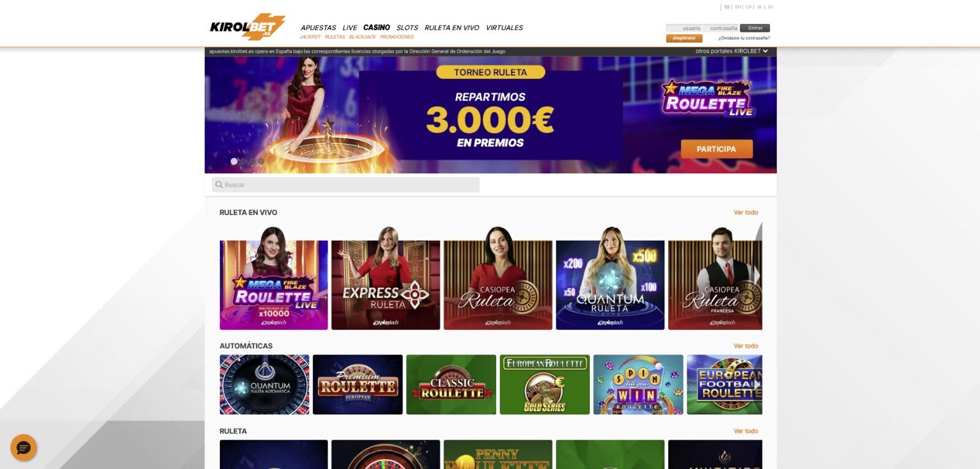The image size is (980, 469).
Task: Click next arrow on Automáticas carousel
Action: click(757, 385)
